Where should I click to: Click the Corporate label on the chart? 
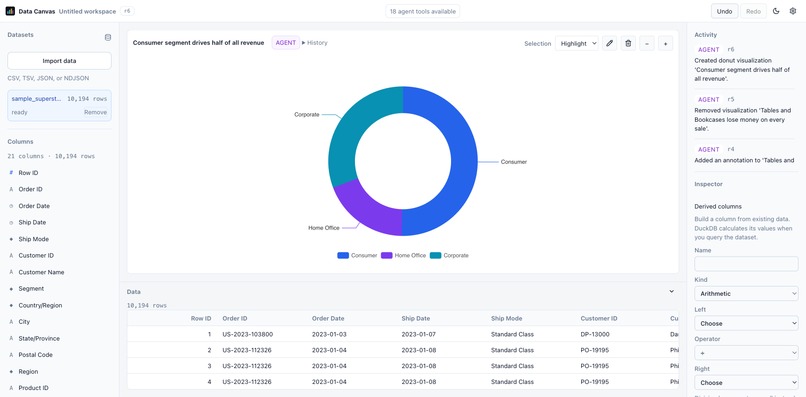coord(307,115)
